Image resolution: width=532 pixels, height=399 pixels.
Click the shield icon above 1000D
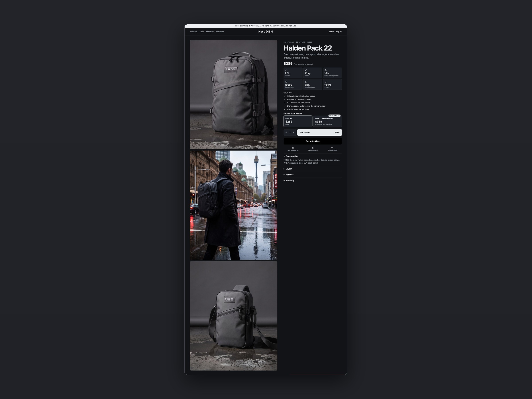pyautogui.click(x=286, y=82)
